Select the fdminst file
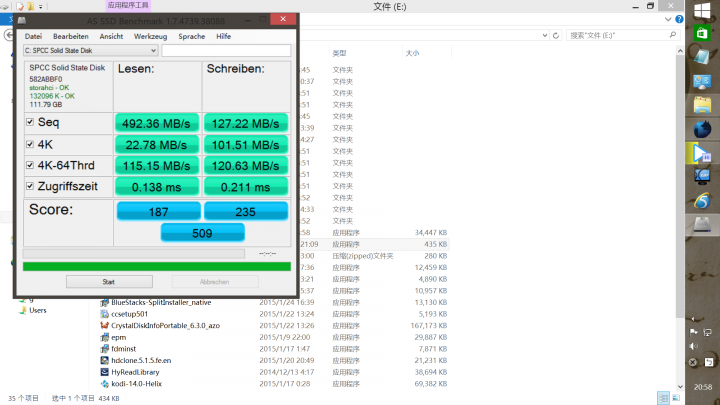The width and height of the screenshot is (720, 405). [x=124, y=349]
